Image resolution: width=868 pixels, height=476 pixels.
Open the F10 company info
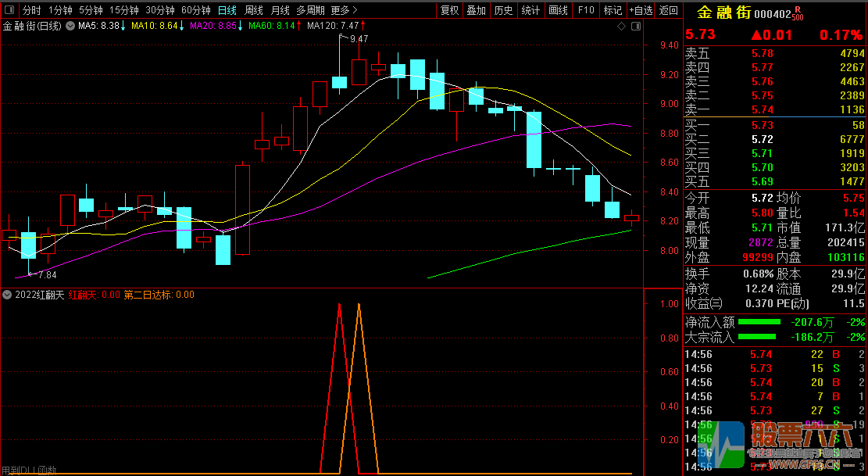(x=585, y=10)
